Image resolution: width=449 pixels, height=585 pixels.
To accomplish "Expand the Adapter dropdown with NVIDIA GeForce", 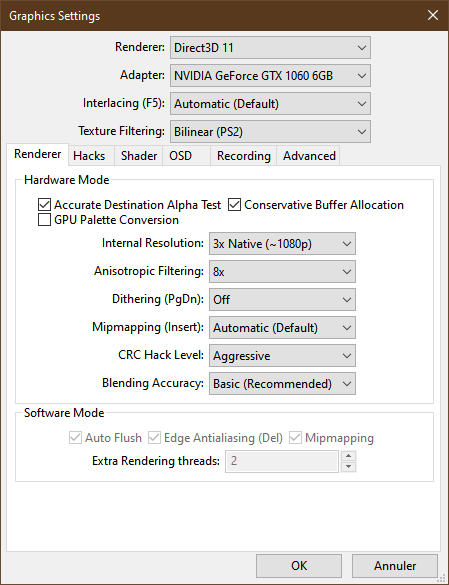I will click(270, 75).
